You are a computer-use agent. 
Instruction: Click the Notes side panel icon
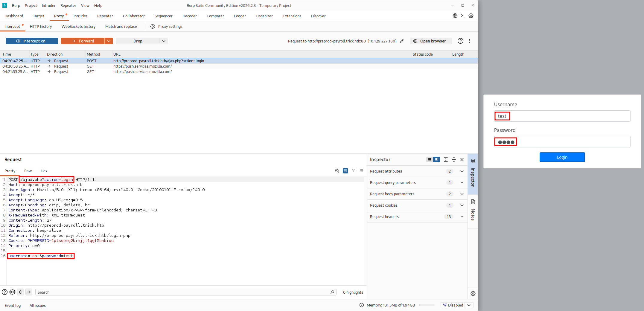(473, 202)
